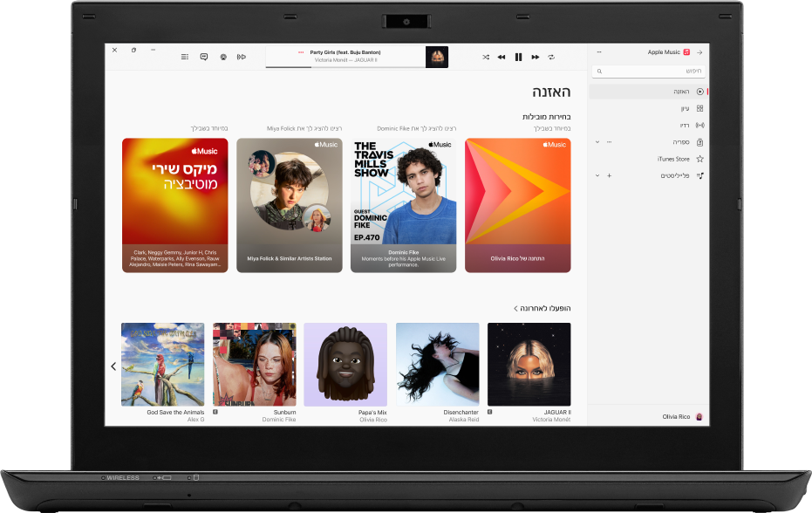
Task: Turn on repeat mode
Action: pos(551,57)
